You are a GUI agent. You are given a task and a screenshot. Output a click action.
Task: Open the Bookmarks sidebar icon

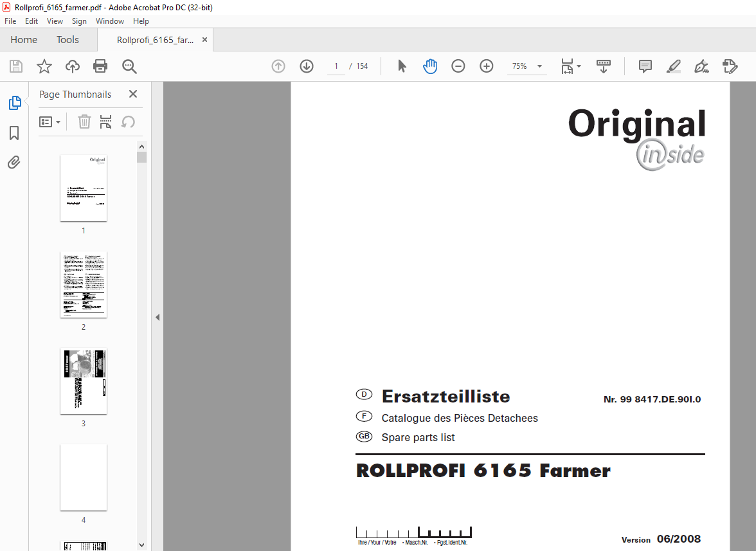click(14, 133)
